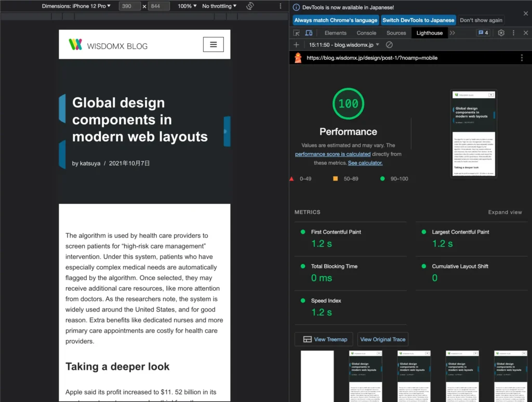Select the report dropdown 15:11:50 blog.wisdomx.jp
This screenshot has height=402, width=532.
(x=344, y=45)
